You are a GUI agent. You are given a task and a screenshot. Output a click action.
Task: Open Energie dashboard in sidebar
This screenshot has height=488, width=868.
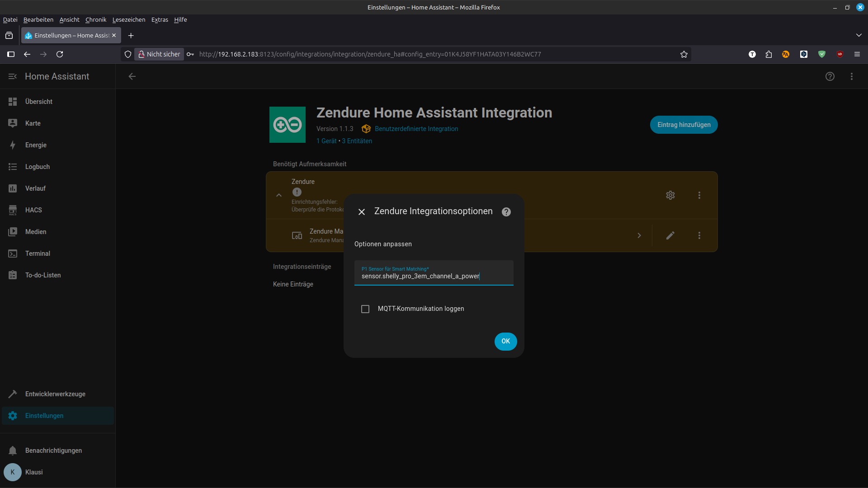[58, 145]
